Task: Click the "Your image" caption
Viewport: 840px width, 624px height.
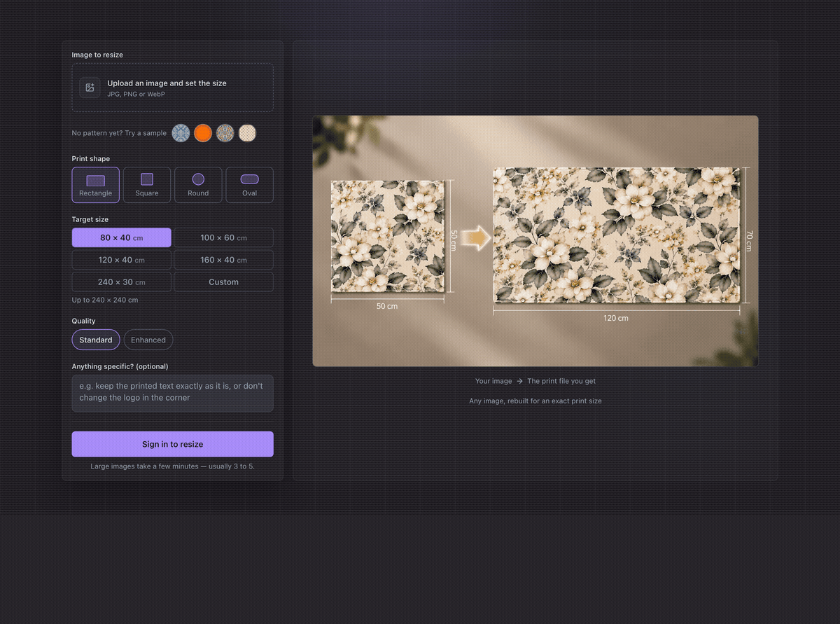Action: pyautogui.click(x=493, y=381)
